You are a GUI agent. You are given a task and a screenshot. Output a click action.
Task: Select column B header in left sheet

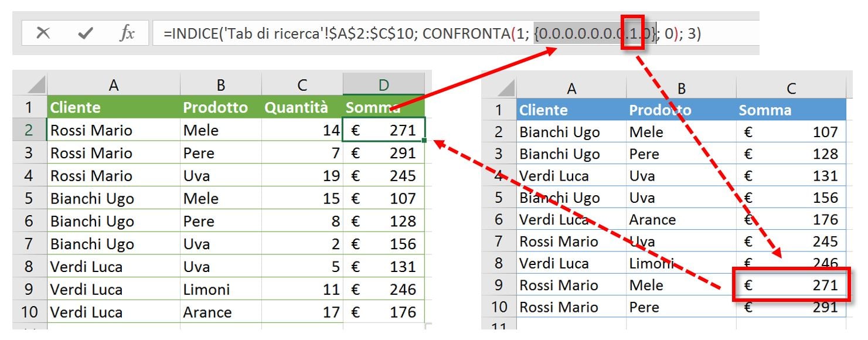[x=220, y=85]
